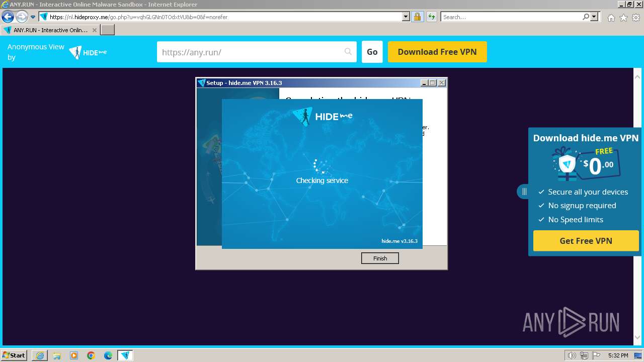Screen dimensions: 644x362
Task: Click the 5:32 PM system clock
Action: (x=618, y=355)
